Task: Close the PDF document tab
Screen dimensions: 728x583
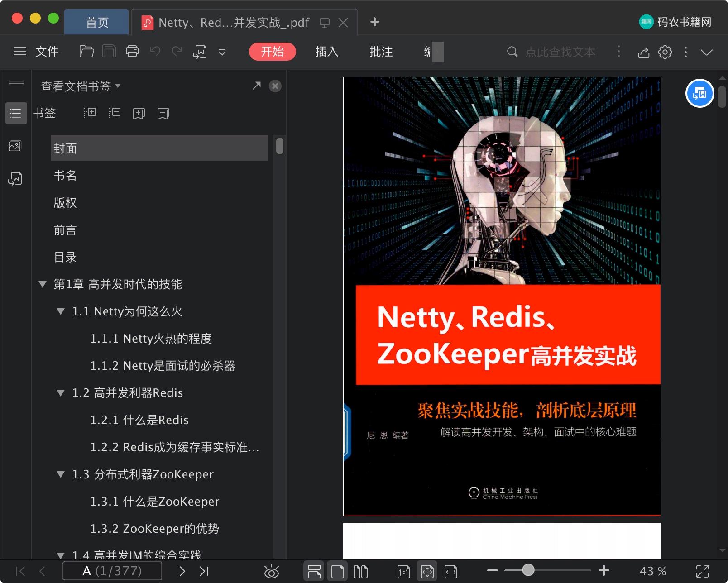Action: 343,23
